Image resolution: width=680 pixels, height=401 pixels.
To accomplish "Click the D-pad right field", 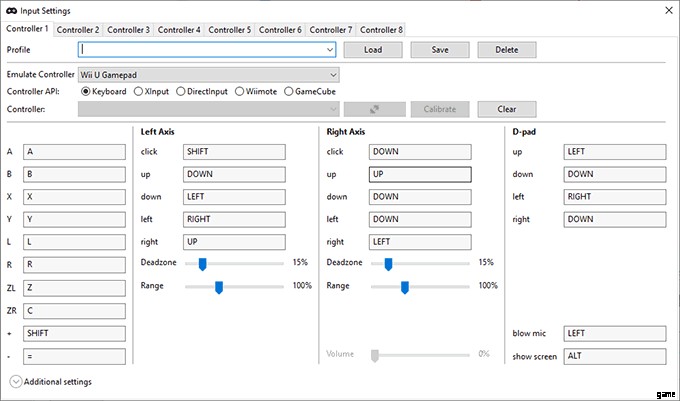I will click(615, 219).
